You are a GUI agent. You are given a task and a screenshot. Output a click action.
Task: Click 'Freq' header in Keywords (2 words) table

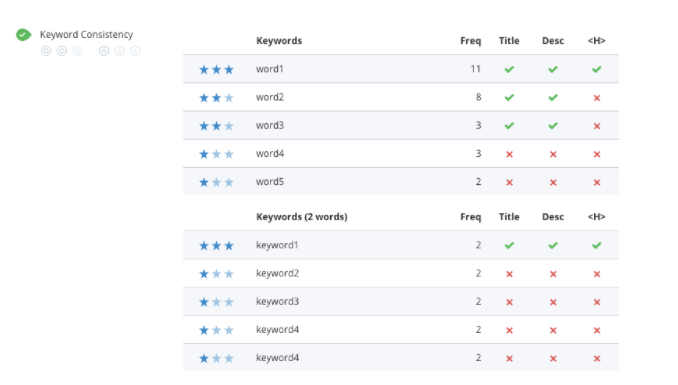(x=470, y=217)
